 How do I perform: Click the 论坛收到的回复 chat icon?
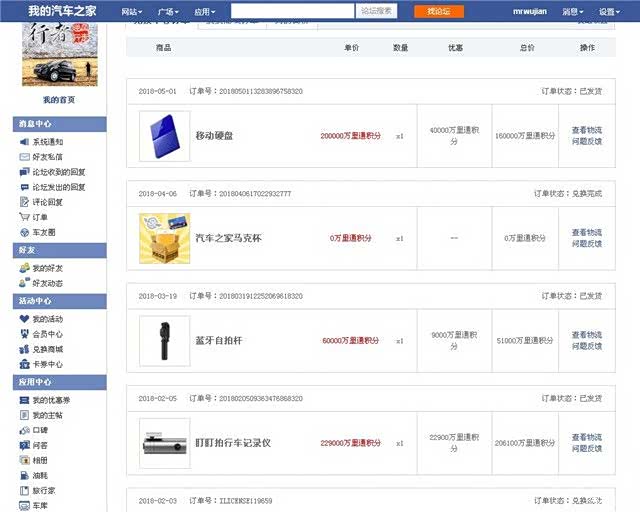click(x=24, y=172)
